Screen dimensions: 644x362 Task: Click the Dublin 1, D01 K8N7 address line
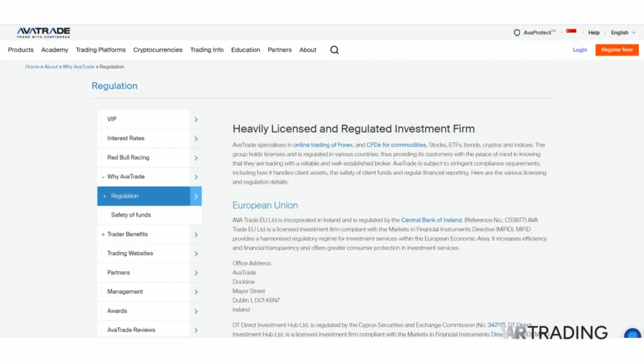pos(256,300)
